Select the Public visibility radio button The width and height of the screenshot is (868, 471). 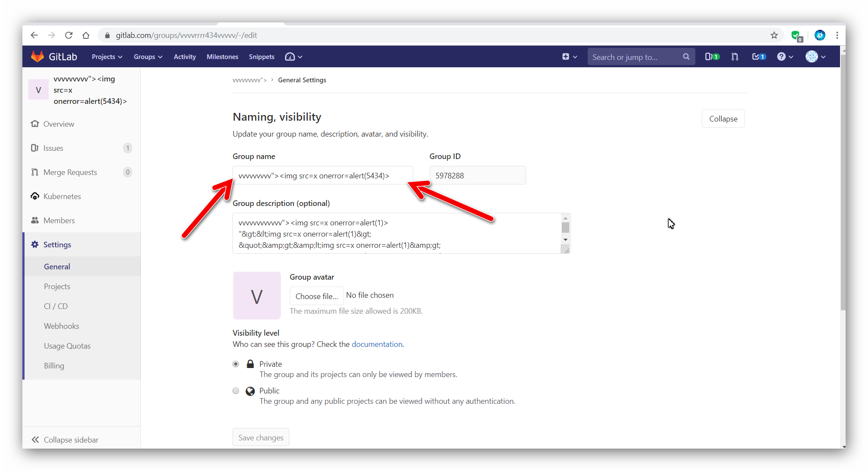tap(236, 391)
